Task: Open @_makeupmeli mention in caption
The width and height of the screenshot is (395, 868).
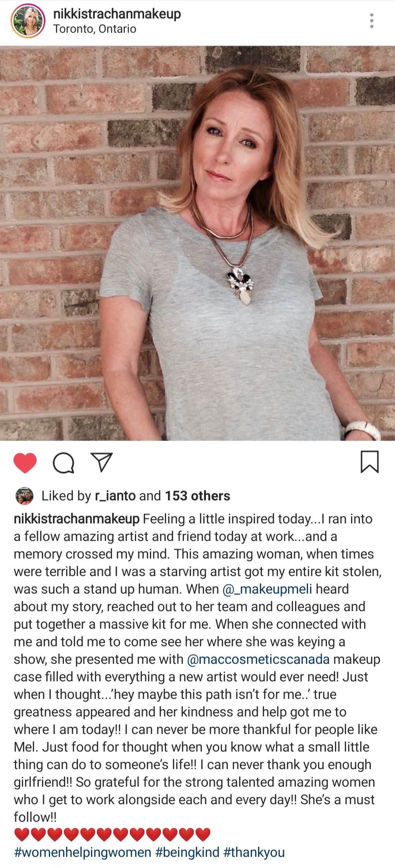Action: 267,589
